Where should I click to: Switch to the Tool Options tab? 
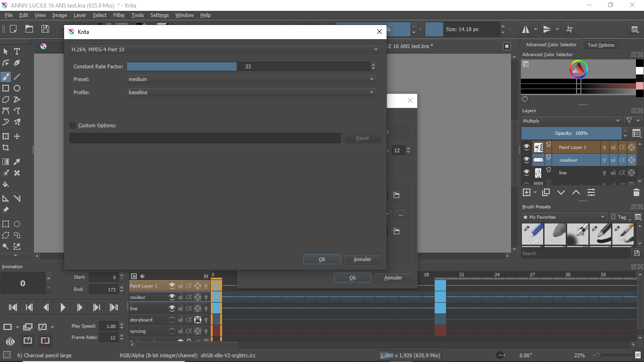coord(601,45)
